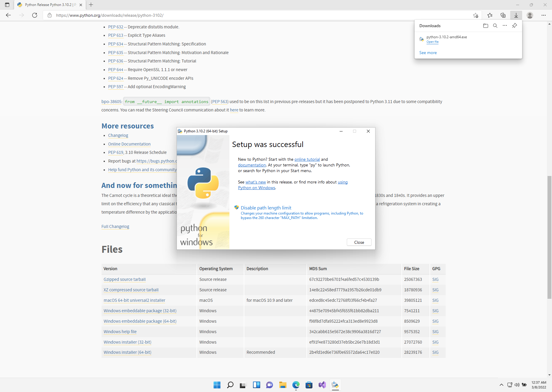552x392 pixels.
Task: Open the tab actions menu
Action: [x=7, y=5]
